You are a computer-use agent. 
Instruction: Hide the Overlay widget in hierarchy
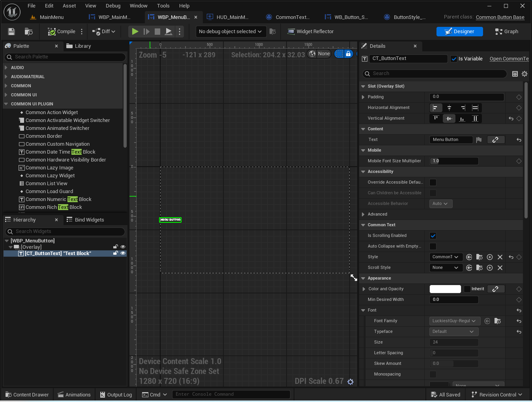pos(123,247)
